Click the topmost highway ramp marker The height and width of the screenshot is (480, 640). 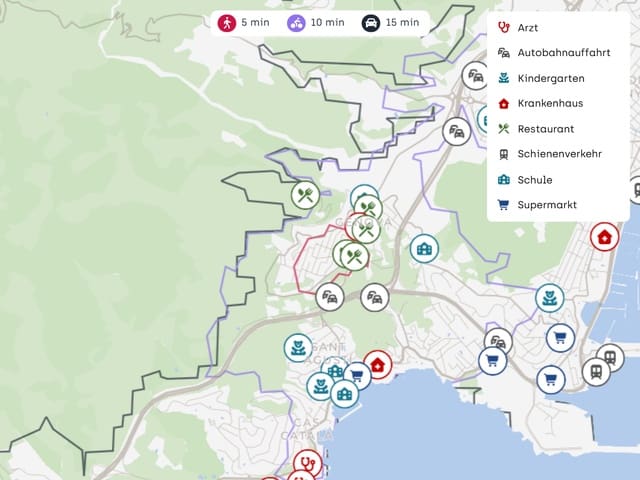(476, 76)
